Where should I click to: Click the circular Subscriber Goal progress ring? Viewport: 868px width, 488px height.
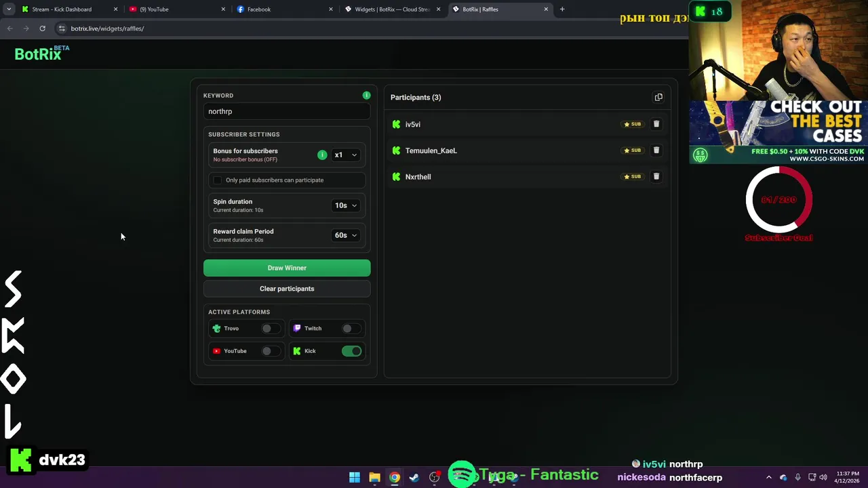(778, 199)
